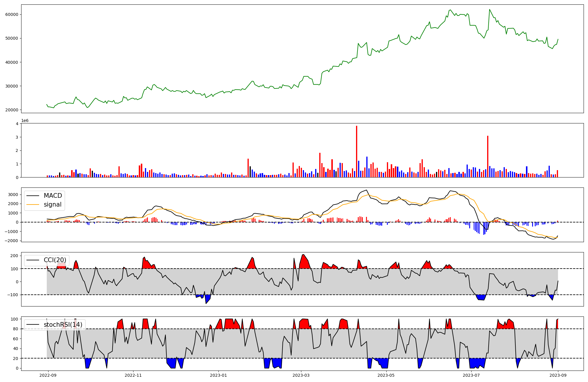Click the 2023-03 date tick label

[301, 375]
